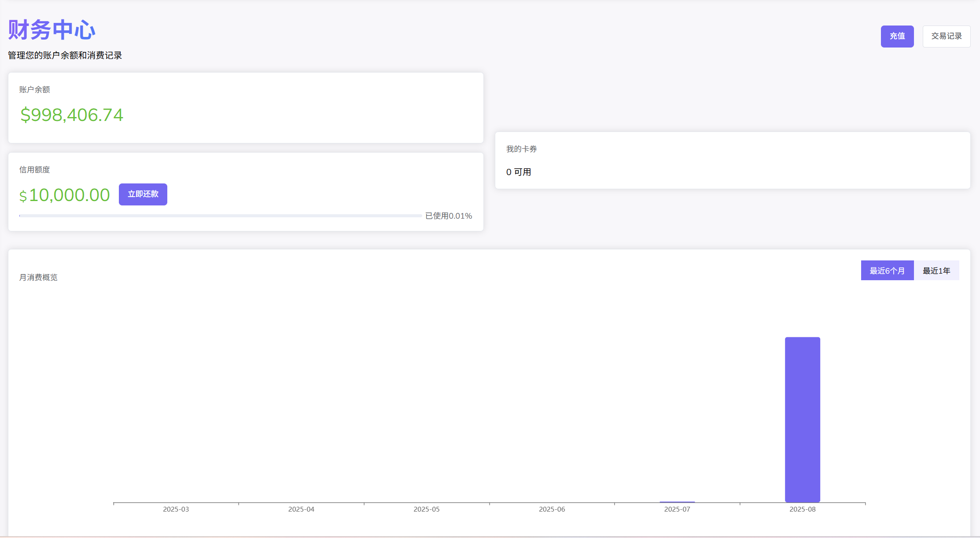Click the 已使用0.01% usage label
Viewport: 980px width, 538px height.
point(448,216)
